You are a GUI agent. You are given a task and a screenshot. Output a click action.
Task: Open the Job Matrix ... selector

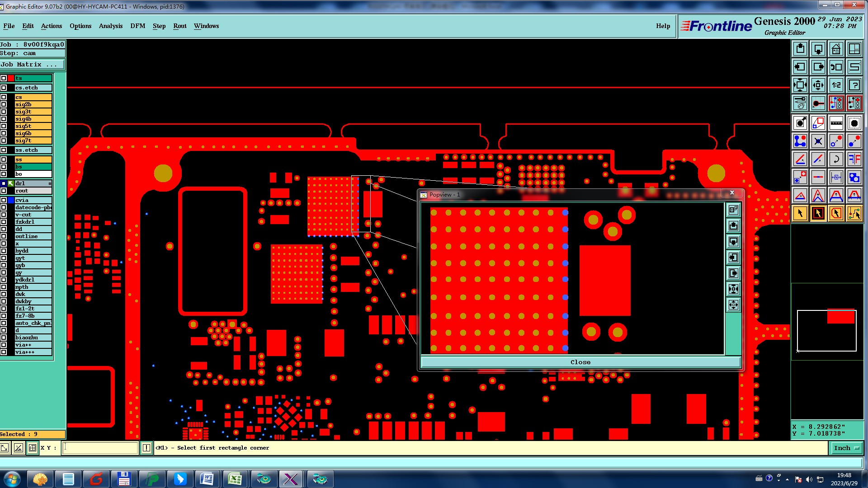pos(32,65)
